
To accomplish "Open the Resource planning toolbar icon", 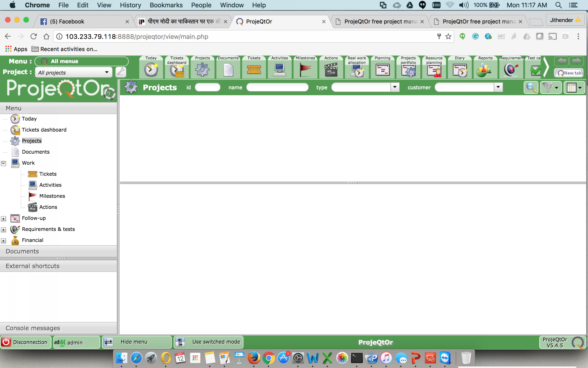I will click(x=434, y=70).
